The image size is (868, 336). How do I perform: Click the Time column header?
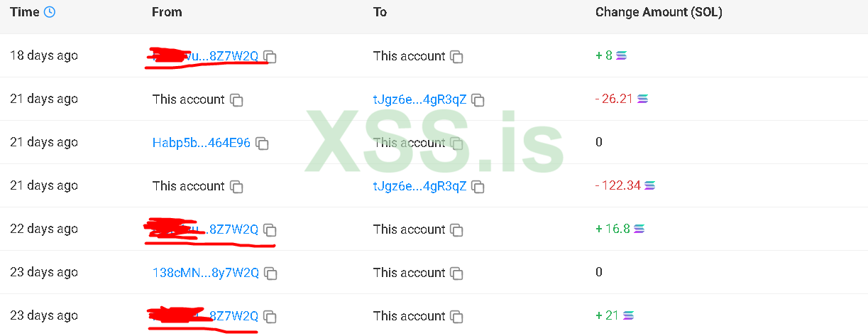pyautogui.click(x=24, y=12)
